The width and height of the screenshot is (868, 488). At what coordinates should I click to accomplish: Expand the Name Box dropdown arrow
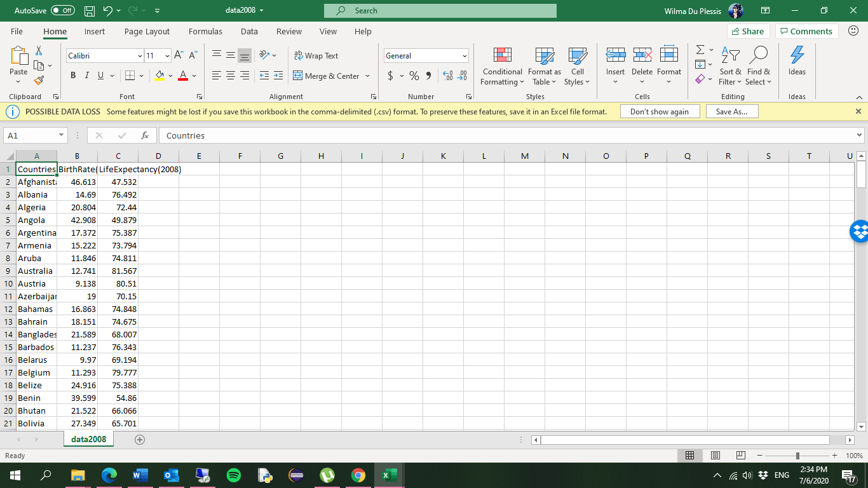tap(61, 135)
